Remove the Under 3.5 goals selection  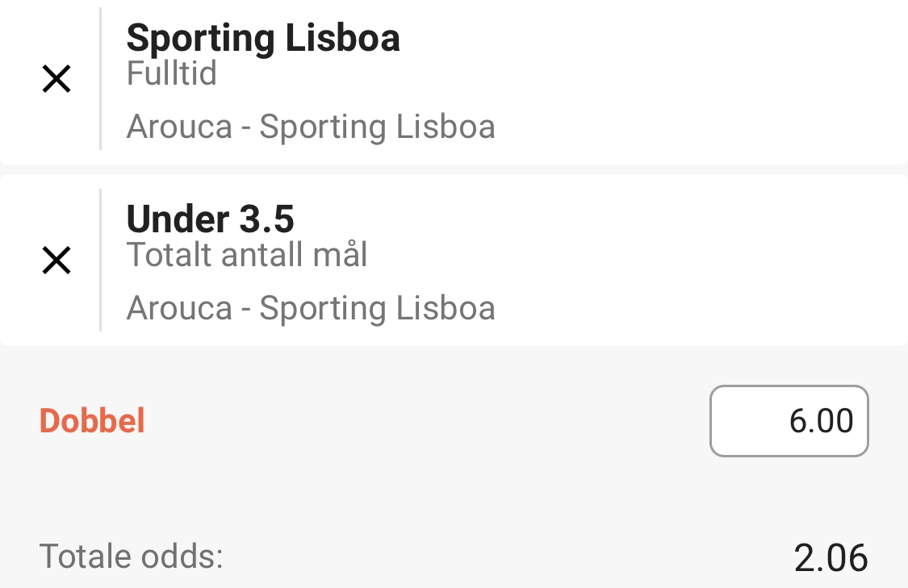pyautogui.click(x=56, y=260)
